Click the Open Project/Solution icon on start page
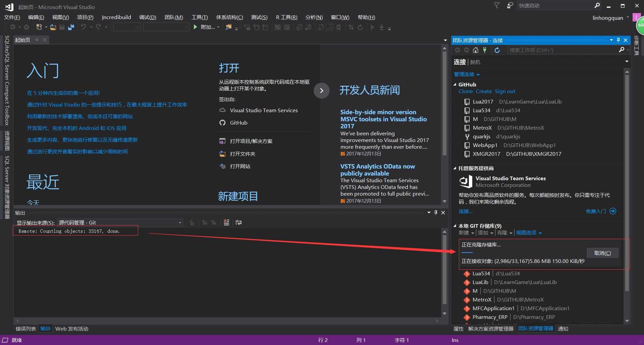Viewport: 644px width, 345px height. [222, 141]
